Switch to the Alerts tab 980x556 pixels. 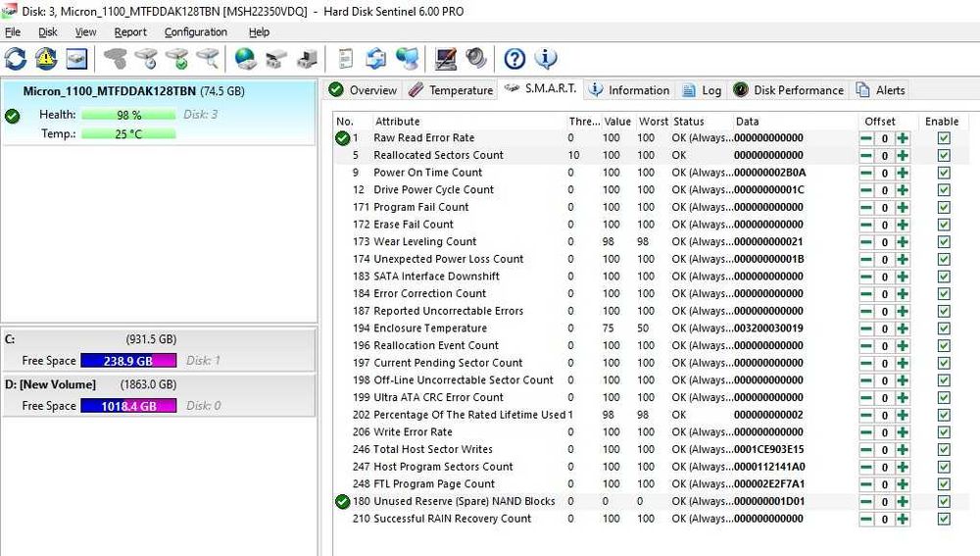tap(881, 90)
